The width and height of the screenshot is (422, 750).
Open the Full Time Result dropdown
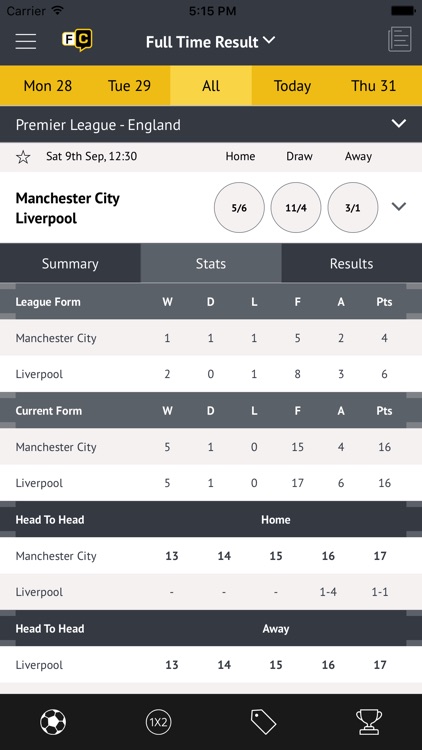point(211,42)
